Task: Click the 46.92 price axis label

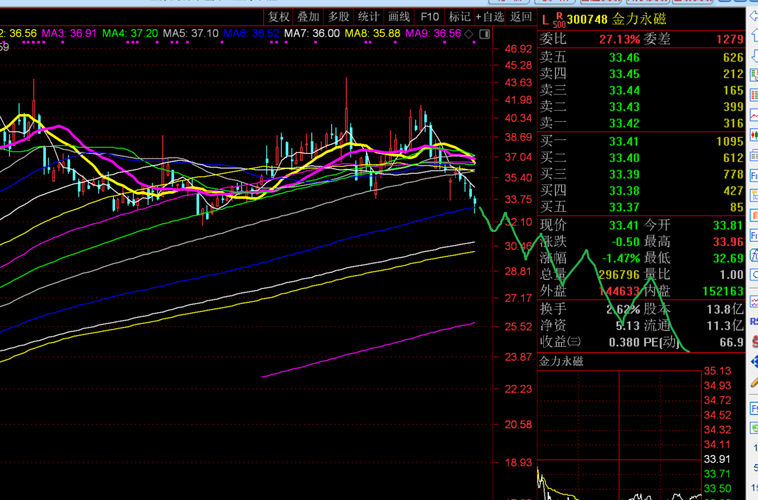Action: click(x=518, y=49)
